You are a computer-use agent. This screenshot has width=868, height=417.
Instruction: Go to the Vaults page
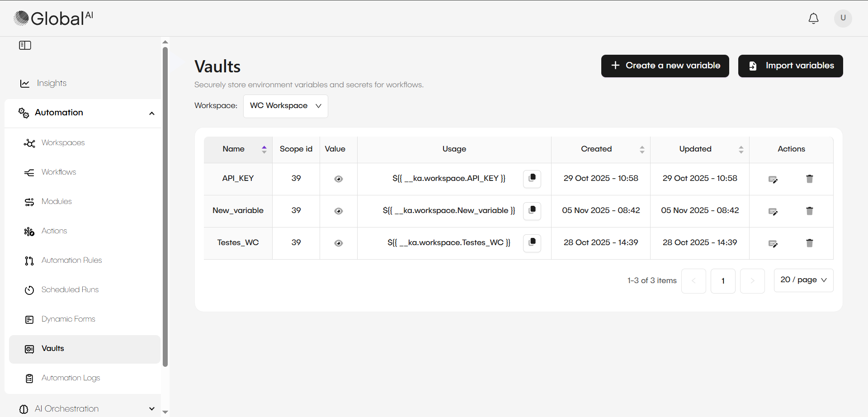(53, 349)
